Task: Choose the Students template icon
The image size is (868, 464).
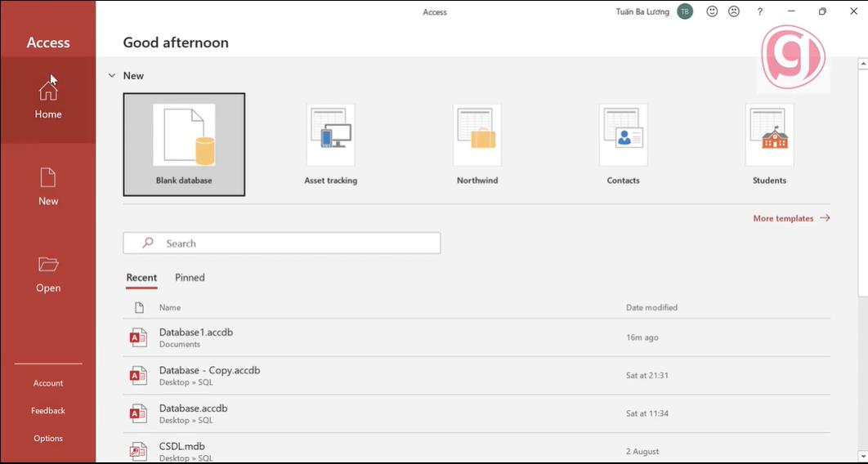Action: tap(769, 135)
